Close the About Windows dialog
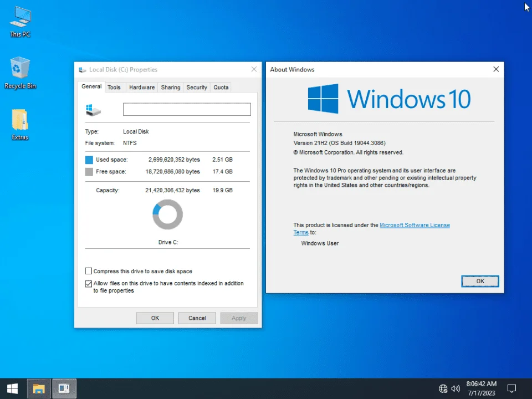This screenshot has height=399, width=532. (495, 69)
